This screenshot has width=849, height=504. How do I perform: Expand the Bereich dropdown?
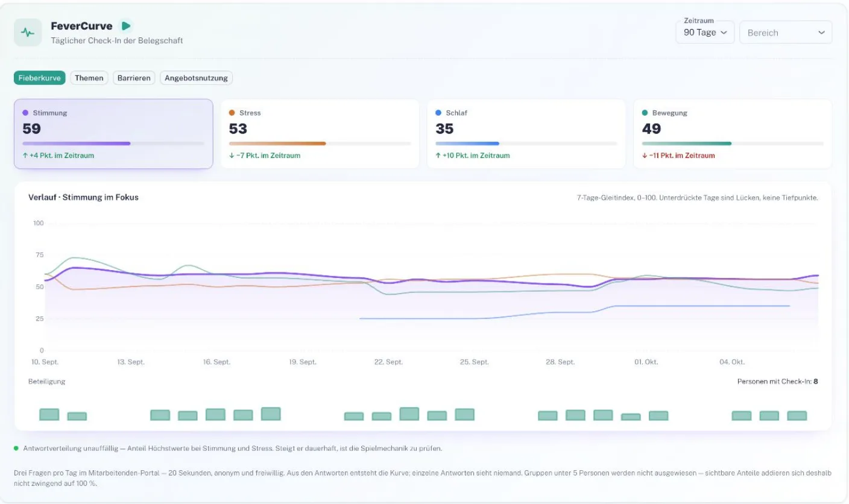coord(786,33)
